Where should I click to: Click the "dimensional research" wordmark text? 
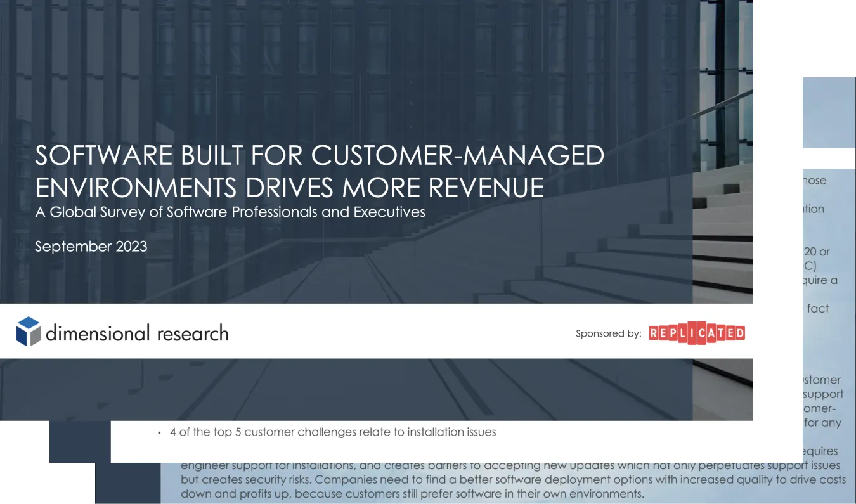pos(137,332)
